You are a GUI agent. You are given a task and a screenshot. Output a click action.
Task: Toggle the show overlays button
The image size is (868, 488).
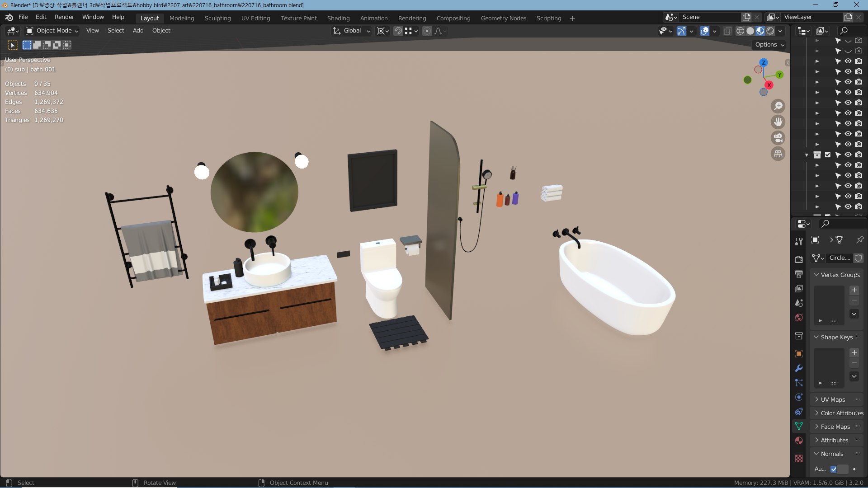coord(704,31)
